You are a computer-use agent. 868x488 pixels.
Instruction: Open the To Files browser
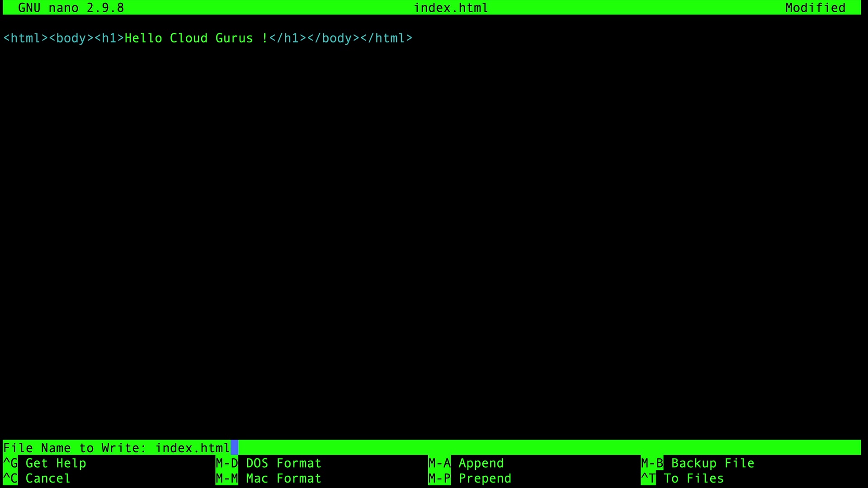pyautogui.click(x=693, y=479)
